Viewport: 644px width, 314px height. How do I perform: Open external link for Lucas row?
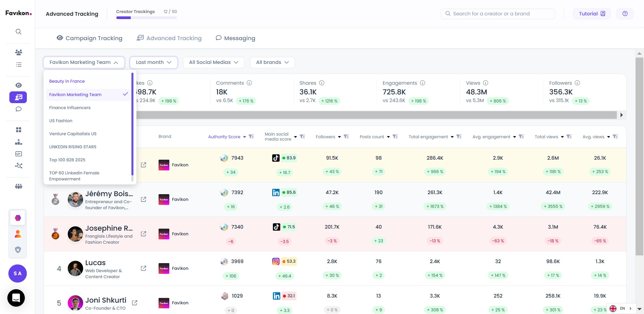[x=143, y=268]
